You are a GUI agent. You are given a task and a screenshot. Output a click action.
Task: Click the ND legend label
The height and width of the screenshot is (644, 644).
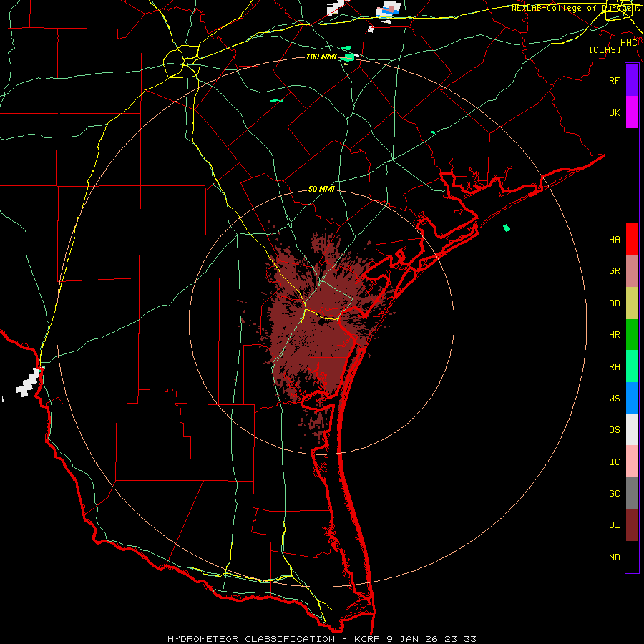point(614,557)
